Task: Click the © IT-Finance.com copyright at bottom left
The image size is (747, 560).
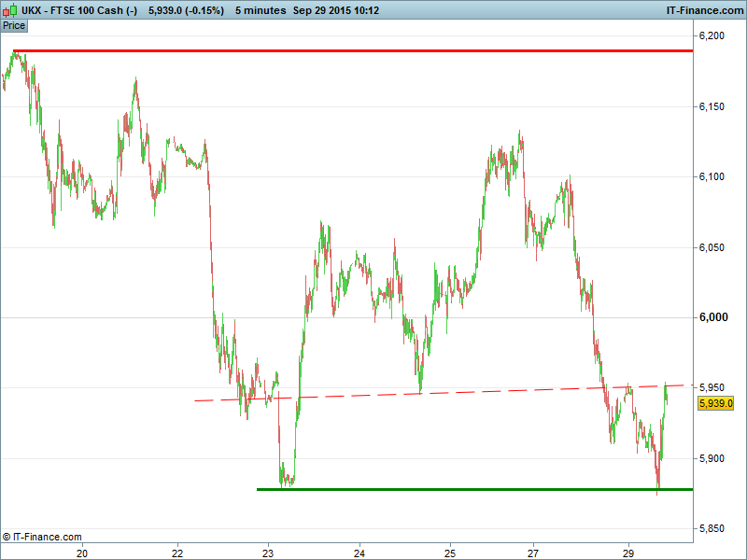Action: pyautogui.click(x=42, y=537)
